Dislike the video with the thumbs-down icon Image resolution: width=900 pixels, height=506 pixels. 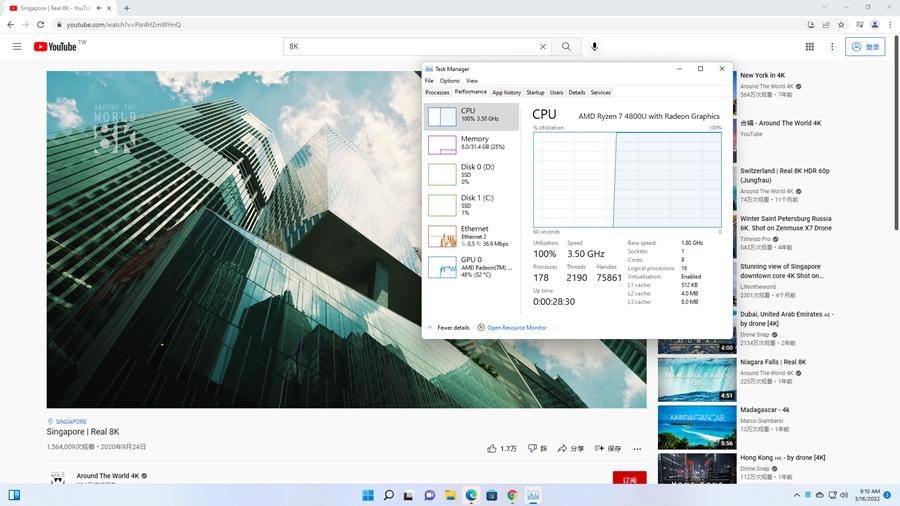534,449
